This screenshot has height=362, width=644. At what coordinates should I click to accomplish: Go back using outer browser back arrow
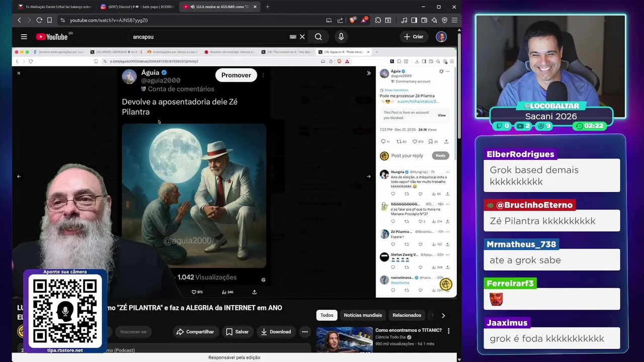pos(19,20)
